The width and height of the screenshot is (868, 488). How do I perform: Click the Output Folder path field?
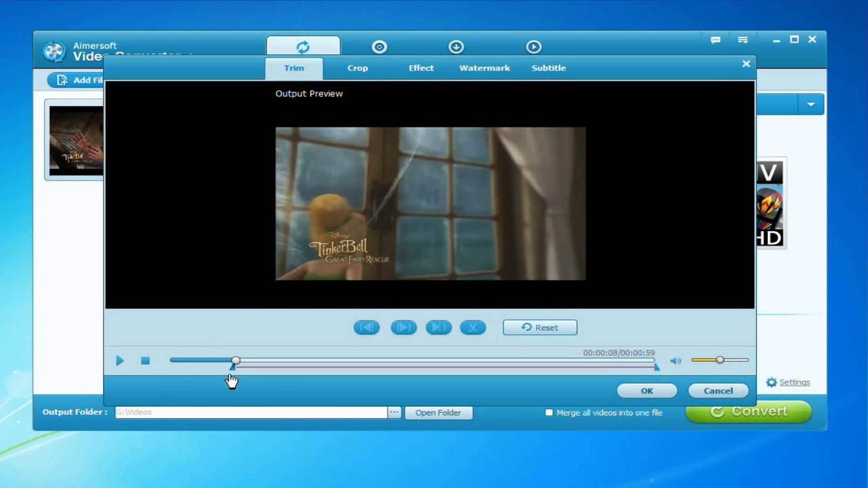click(251, 412)
